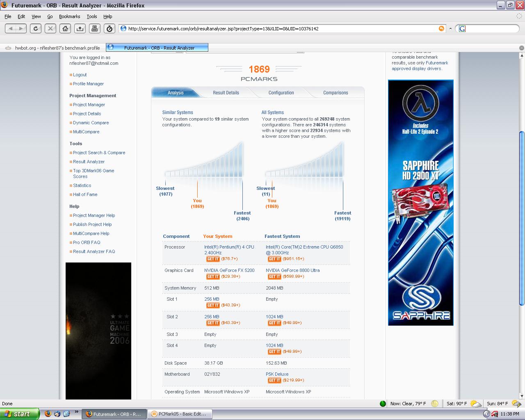Open the View menu
This screenshot has height=420, width=525.
pyautogui.click(x=36, y=16)
